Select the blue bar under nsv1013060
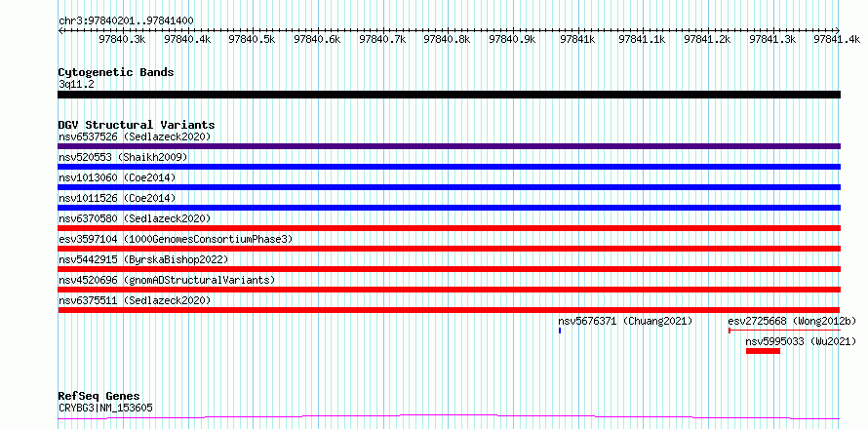868x429 pixels. (x=449, y=187)
